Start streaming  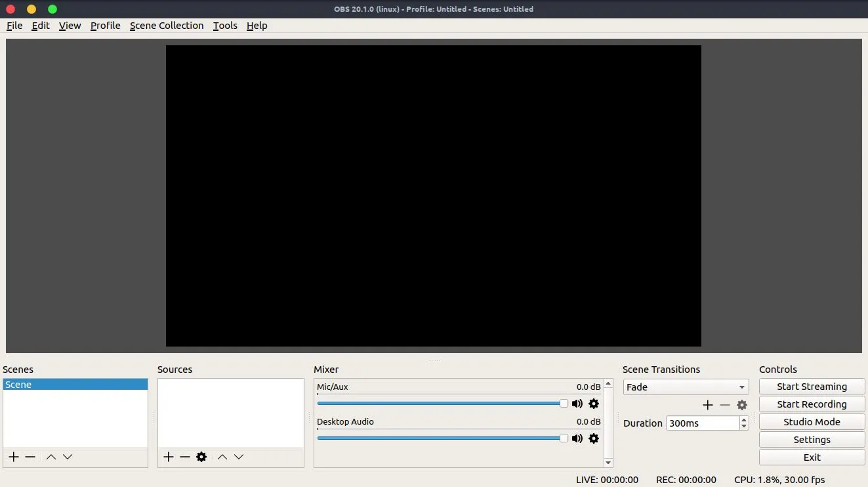point(812,386)
